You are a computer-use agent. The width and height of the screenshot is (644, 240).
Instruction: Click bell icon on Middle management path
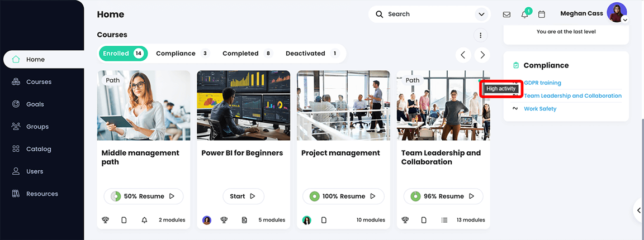(x=144, y=220)
